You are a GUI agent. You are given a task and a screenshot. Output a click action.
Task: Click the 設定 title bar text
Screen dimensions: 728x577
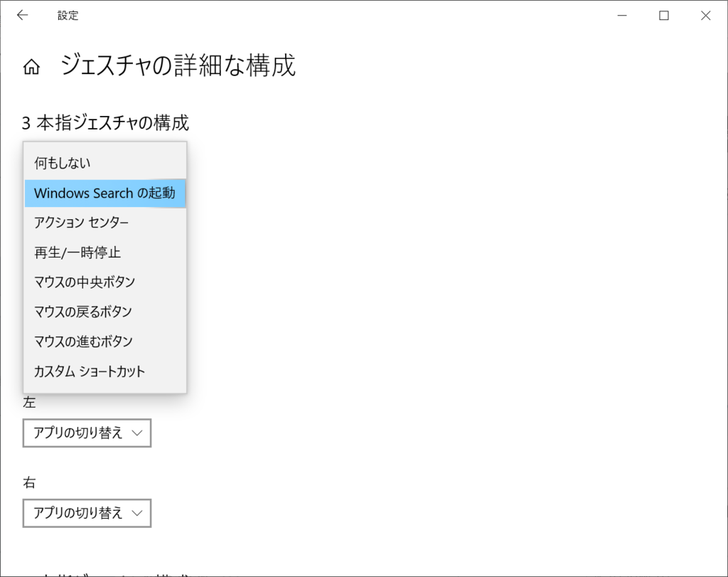click(68, 16)
